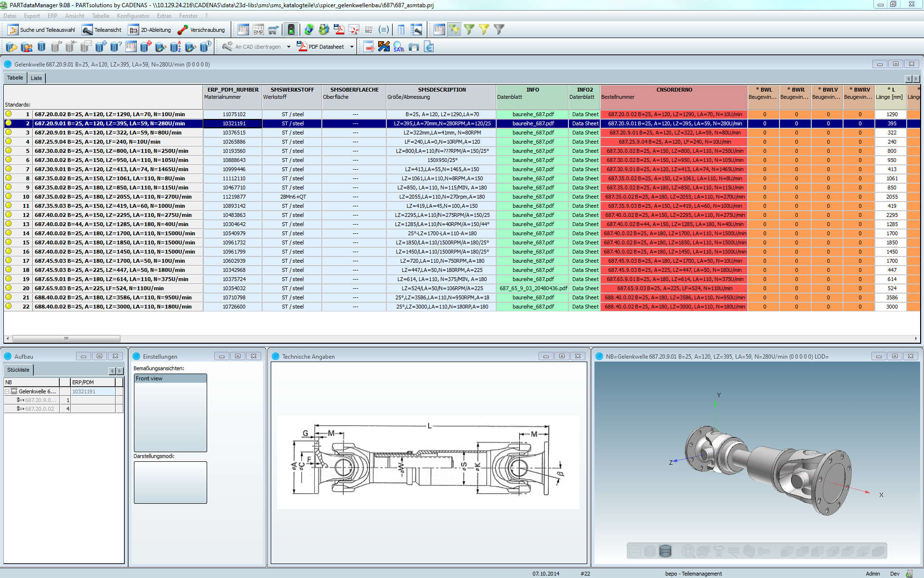Viewport: 924px width, 578px height.
Task: Click the horizontal table scrollbar thumb
Action: coord(66,338)
